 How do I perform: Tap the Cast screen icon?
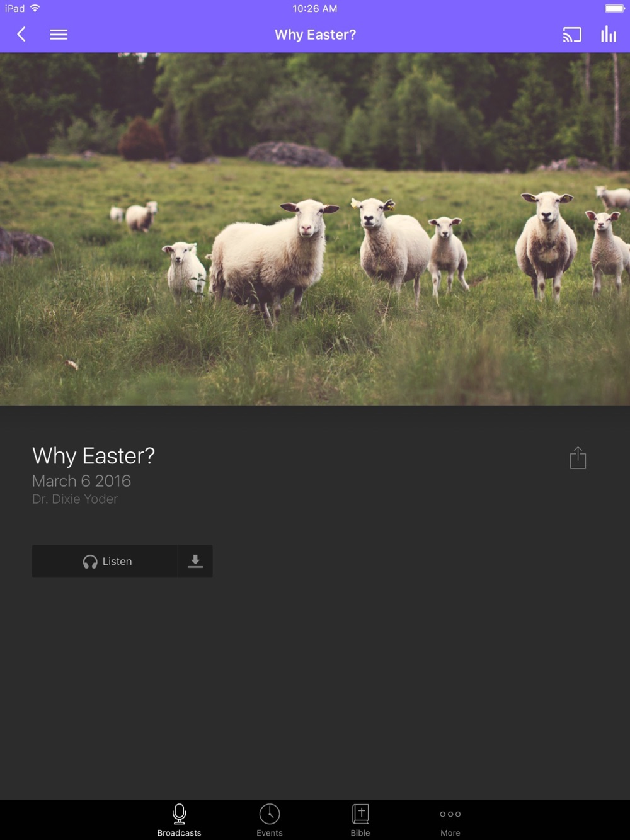coord(572,35)
